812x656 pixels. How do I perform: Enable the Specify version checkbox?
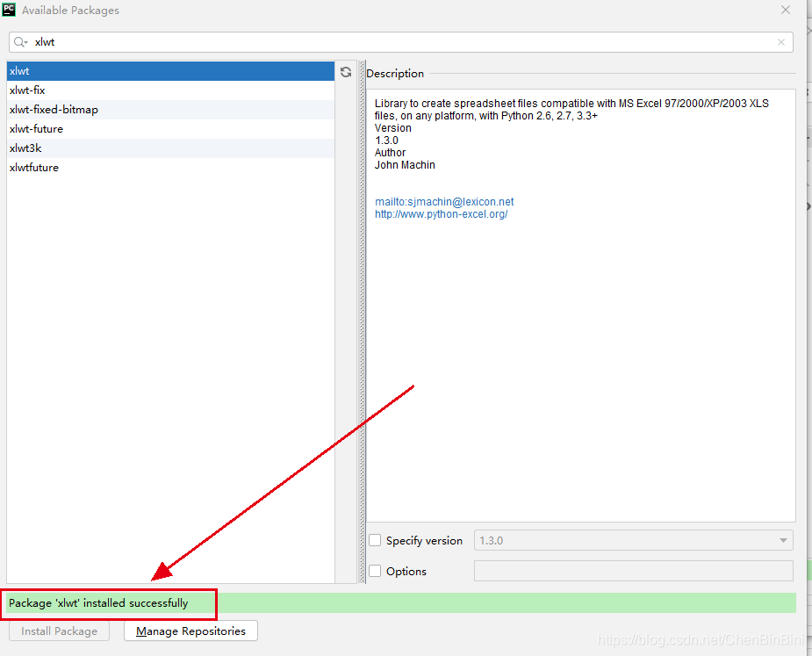[x=375, y=540]
